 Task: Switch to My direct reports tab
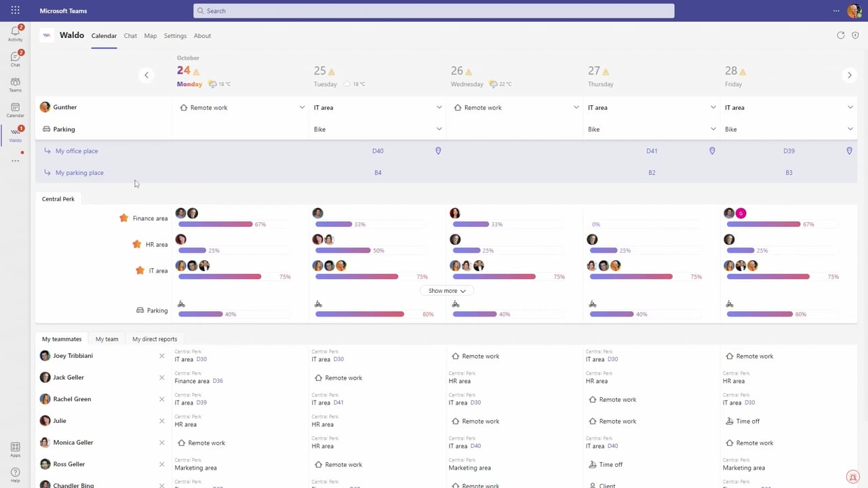(x=155, y=339)
